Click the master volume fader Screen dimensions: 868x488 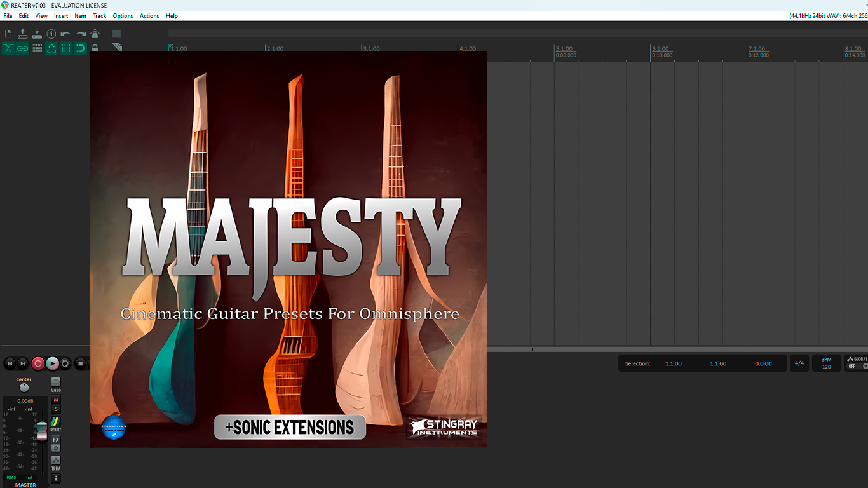pyautogui.click(x=42, y=431)
